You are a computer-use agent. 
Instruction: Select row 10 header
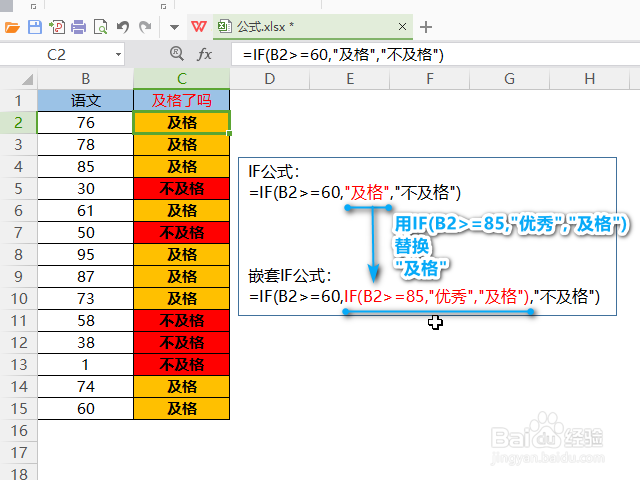click(18, 298)
